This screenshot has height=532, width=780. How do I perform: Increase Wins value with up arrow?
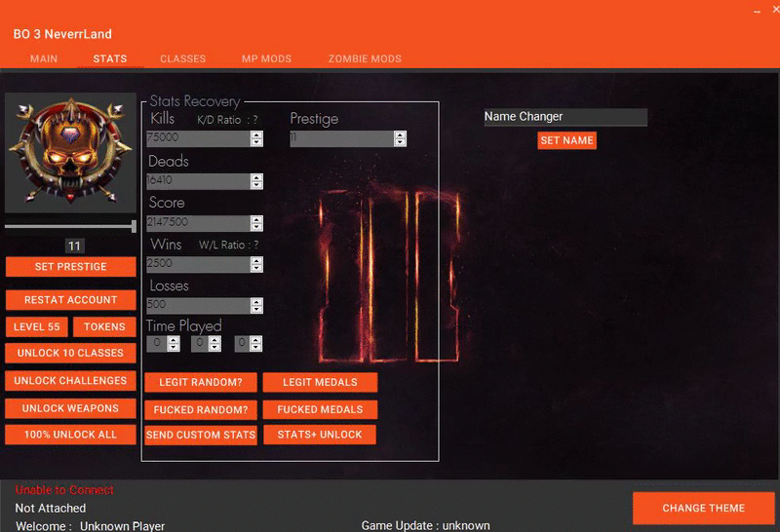point(256,260)
